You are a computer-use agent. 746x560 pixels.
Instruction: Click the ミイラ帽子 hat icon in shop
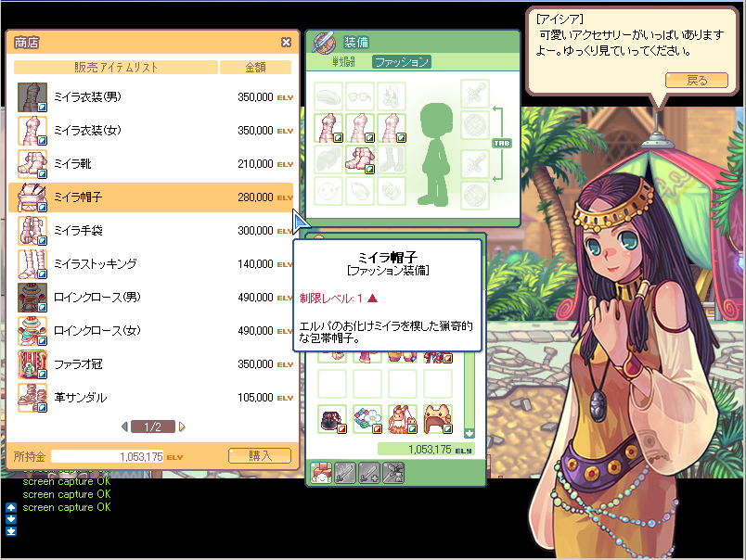tap(32, 197)
